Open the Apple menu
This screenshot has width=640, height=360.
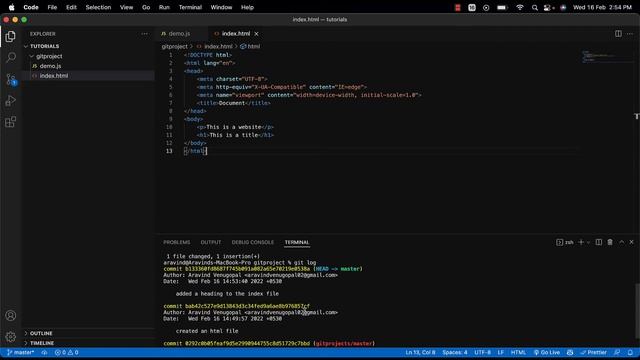pos(11,7)
